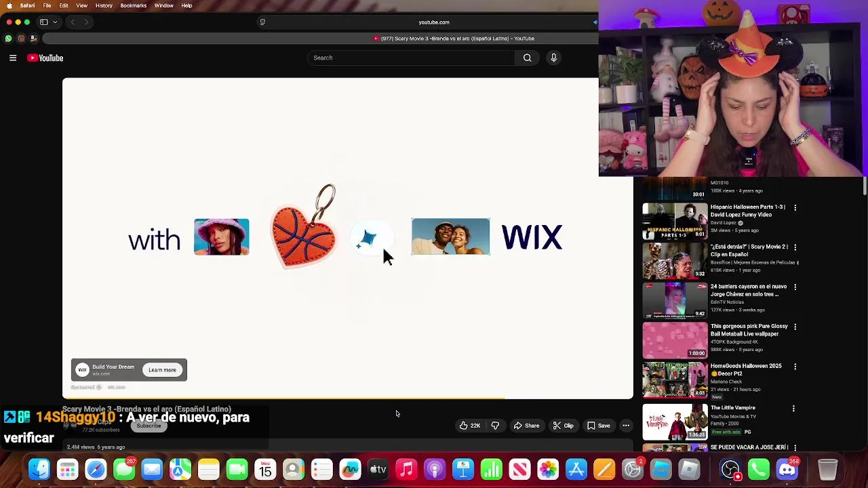
Task: Click Learn more on the Wix ad
Action: click(x=162, y=370)
